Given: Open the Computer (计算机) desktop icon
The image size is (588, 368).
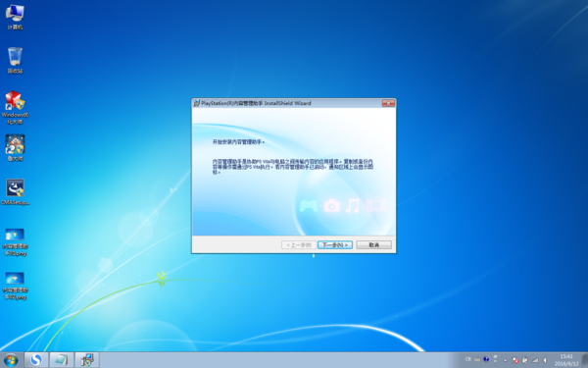Looking at the screenshot, I should click(x=15, y=17).
